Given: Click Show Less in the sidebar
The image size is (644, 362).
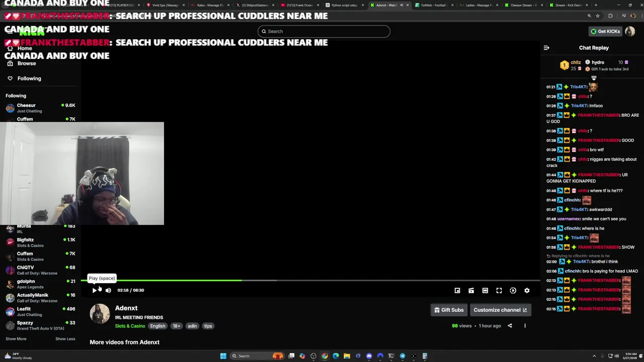Looking at the screenshot, I should tap(65, 339).
